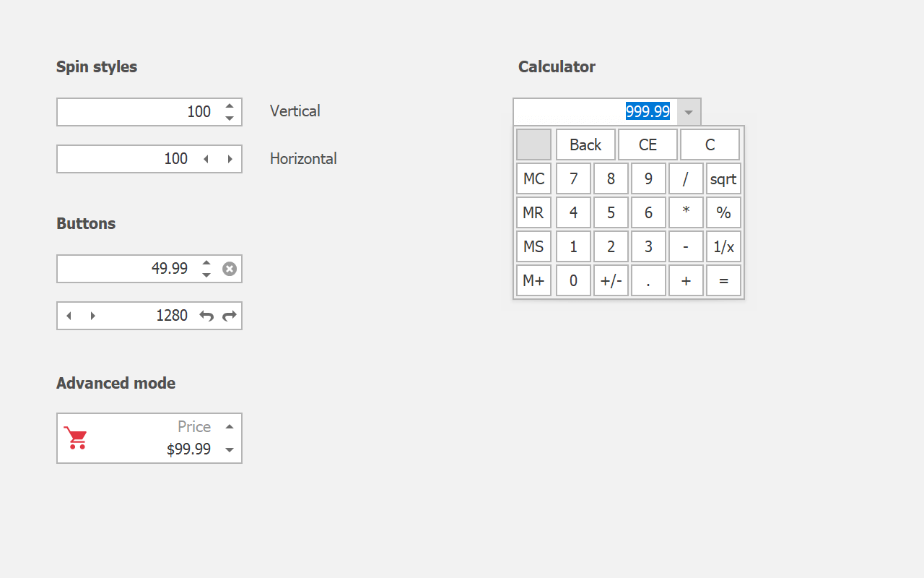Decrement the Vertical spinner value
Image resolution: width=924 pixels, height=578 pixels.
[x=230, y=118]
